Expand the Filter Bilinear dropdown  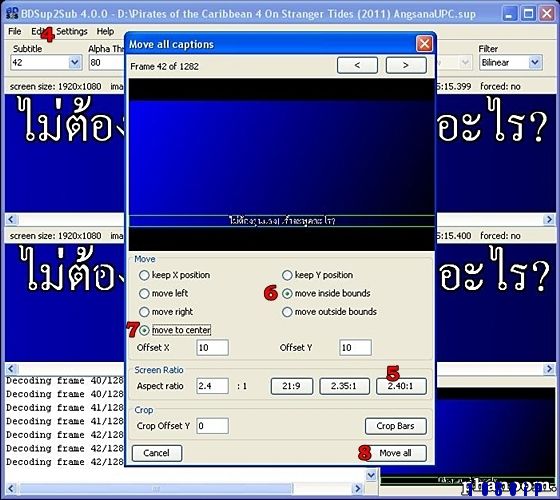(535, 63)
